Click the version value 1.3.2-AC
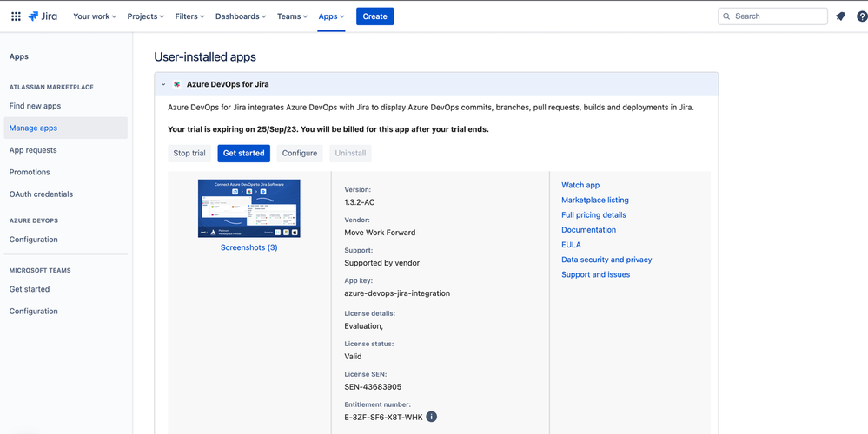Image resolution: width=868 pixels, height=434 pixels. 359,202
